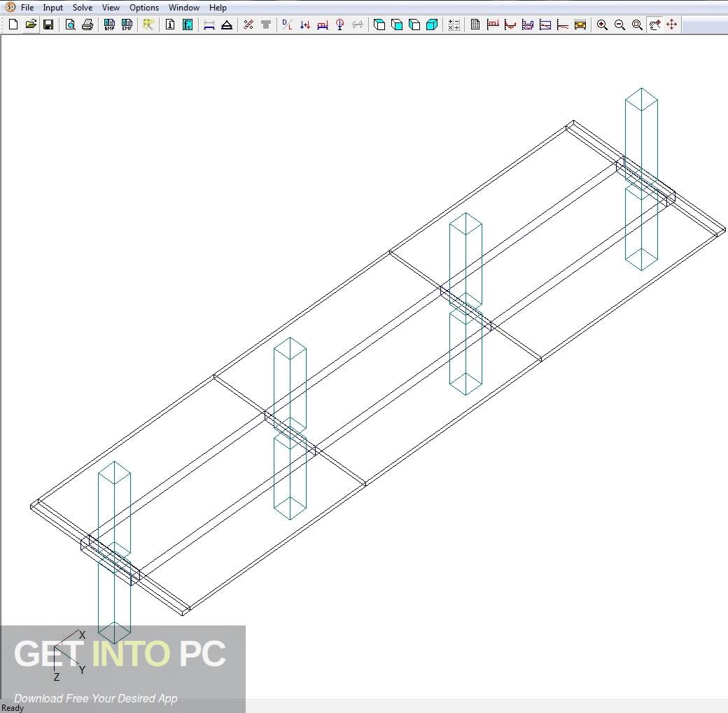
Task: Show the moment diagram icon
Action: pos(510,25)
